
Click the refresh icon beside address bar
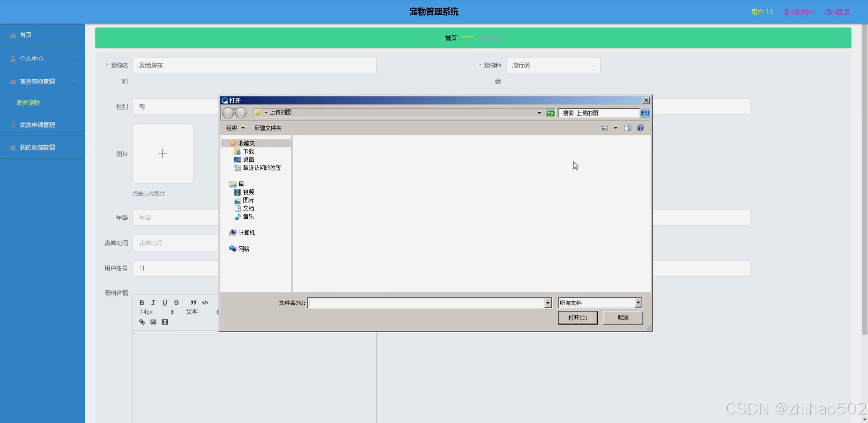550,113
